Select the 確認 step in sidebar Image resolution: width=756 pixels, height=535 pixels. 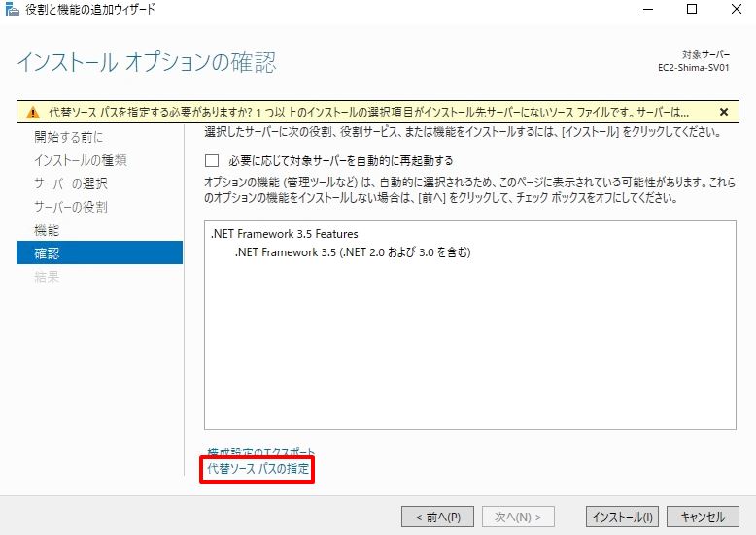(99, 253)
